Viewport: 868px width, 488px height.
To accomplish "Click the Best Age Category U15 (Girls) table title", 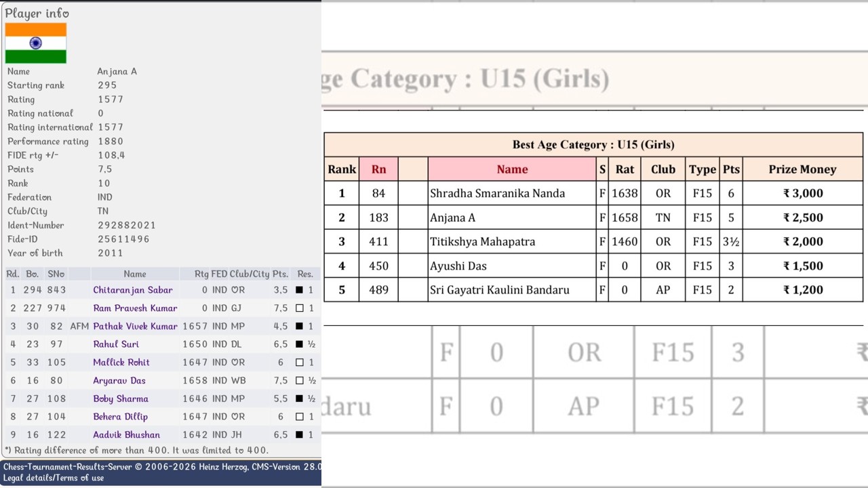I will (x=593, y=144).
